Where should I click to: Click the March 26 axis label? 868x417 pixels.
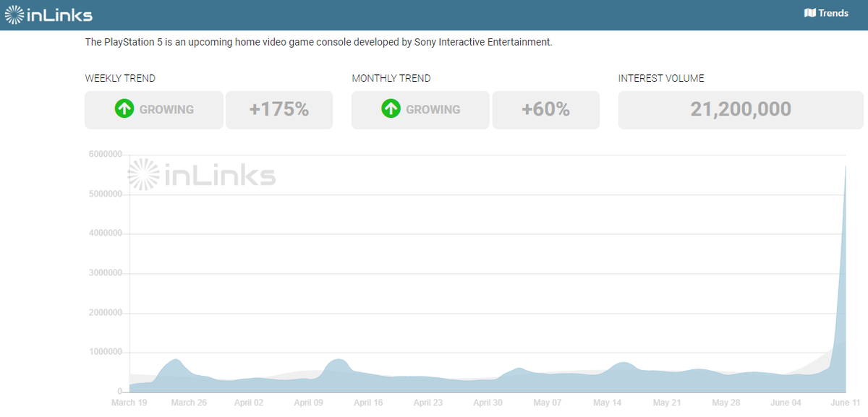[x=189, y=403]
